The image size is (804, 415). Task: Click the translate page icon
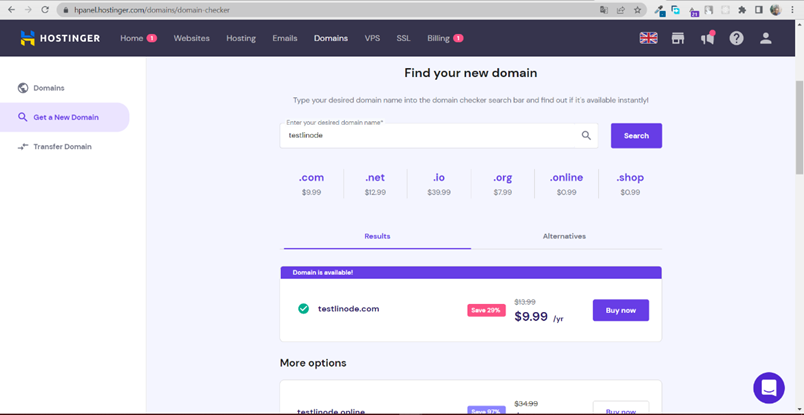604,10
